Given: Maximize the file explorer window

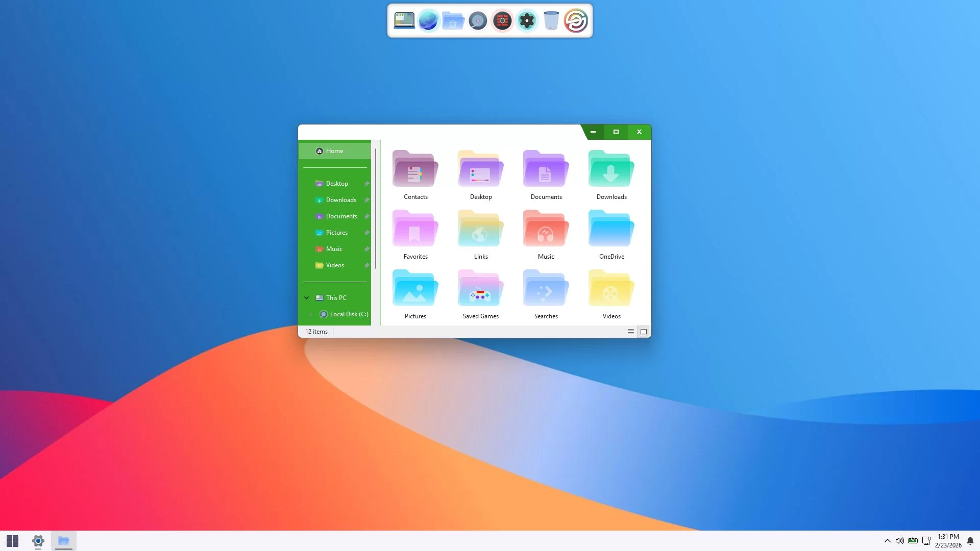Looking at the screenshot, I should (616, 132).
